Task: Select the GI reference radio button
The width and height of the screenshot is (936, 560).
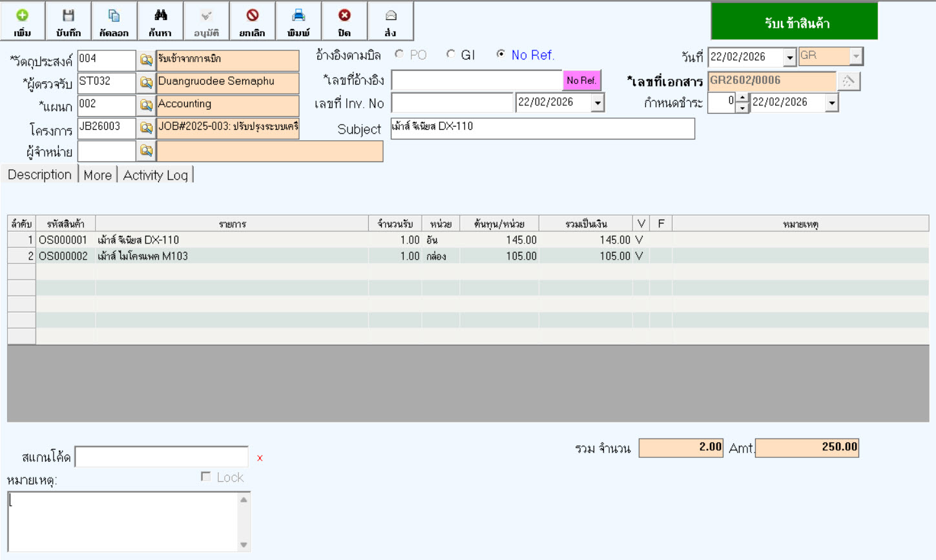Action: [451, 55]
